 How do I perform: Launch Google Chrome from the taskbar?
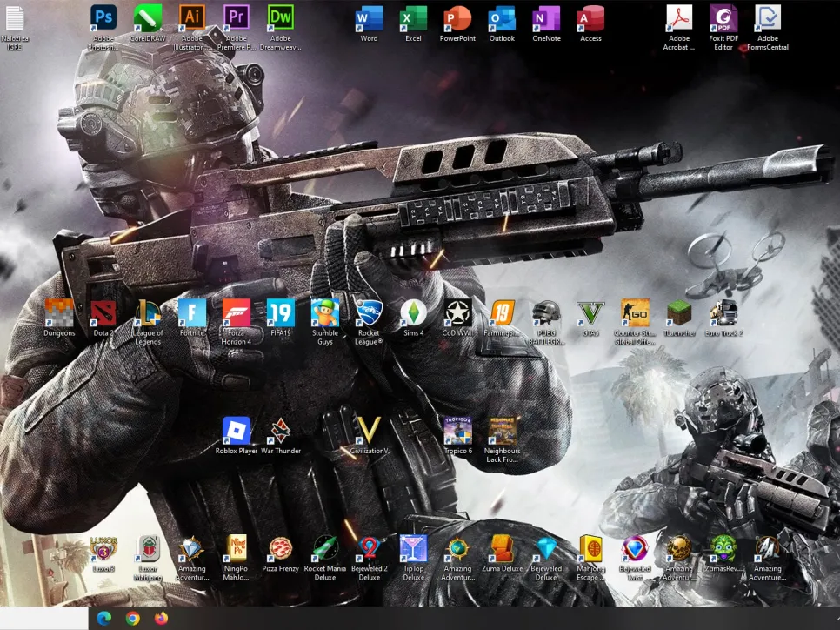[x=132, y=618]
